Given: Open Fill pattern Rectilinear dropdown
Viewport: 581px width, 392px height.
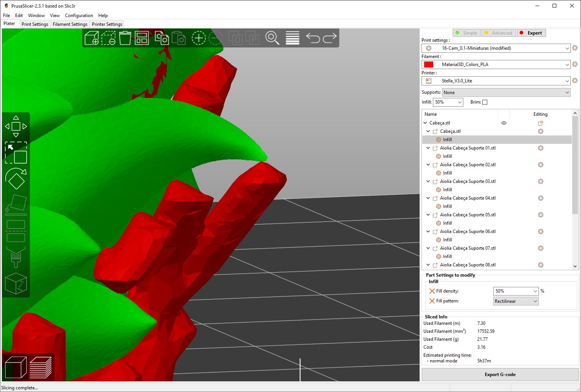Looking at the screenshot, I should 516,301.
